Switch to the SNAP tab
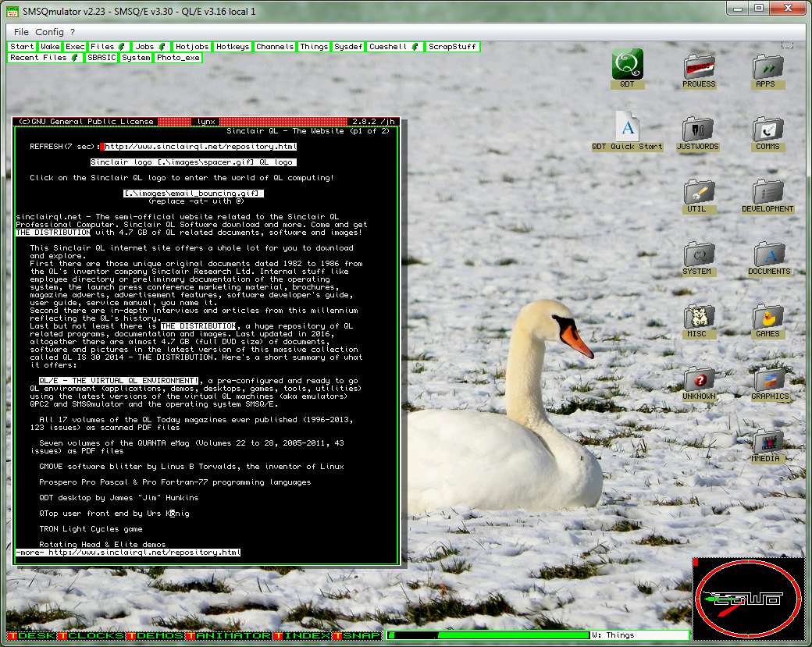812x647 pixels. pyautogui.click(x=358, y=635)
